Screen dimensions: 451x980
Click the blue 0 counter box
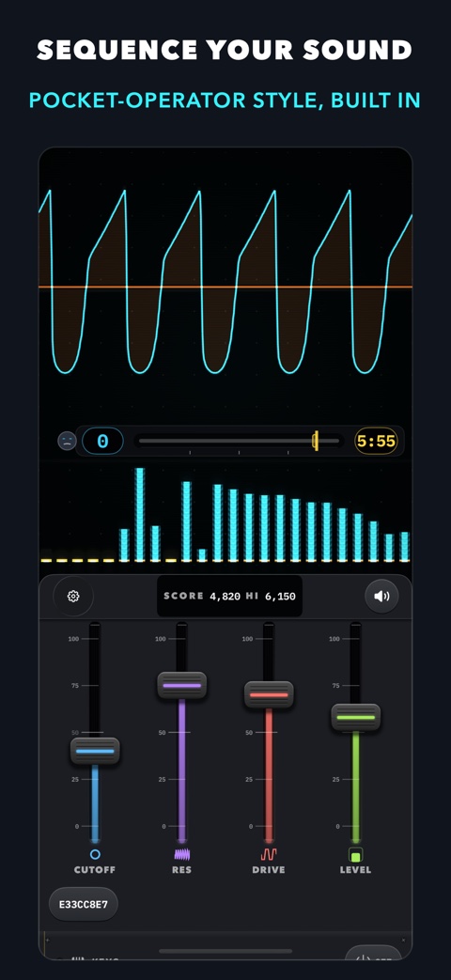click(102, 442)
